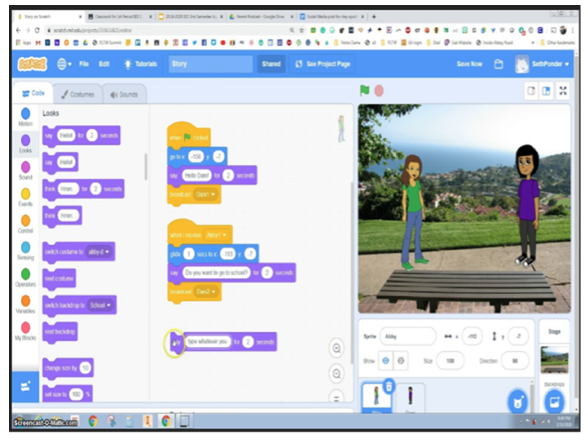Open the switch backdrop to School dropdown
Viewport: 588px width, 444px height.
click(100, 305)
